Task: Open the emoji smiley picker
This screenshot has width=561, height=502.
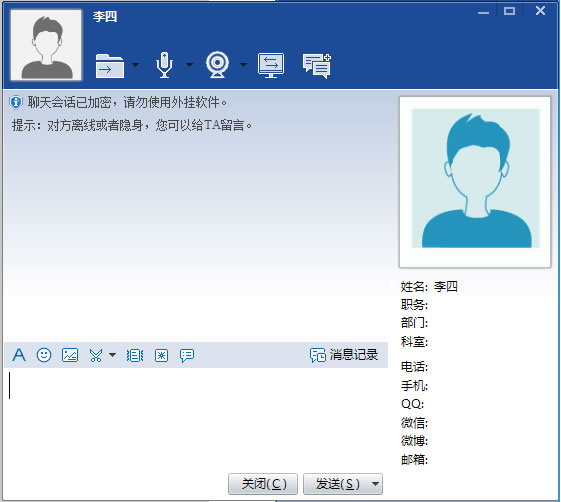Action: click(x=44, y=355)
